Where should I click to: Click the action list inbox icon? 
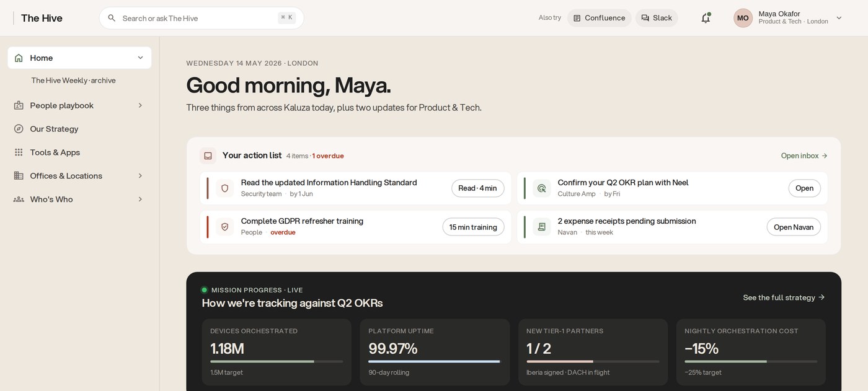[208, 156]
